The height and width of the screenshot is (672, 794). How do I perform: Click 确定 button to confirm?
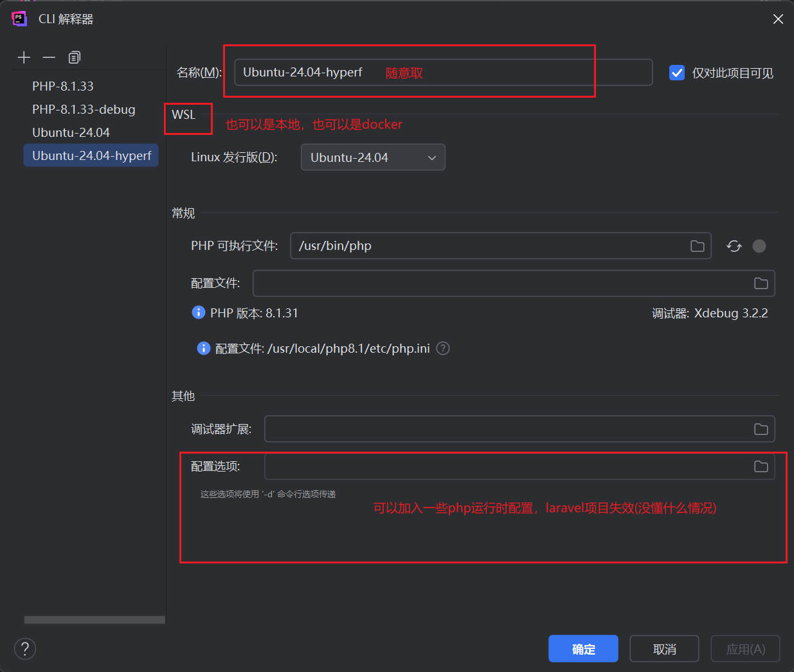point(583,649)
